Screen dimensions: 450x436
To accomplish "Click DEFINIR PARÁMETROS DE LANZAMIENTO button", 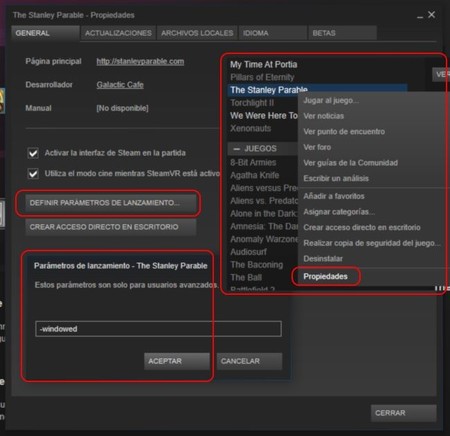I will [111, 203].
